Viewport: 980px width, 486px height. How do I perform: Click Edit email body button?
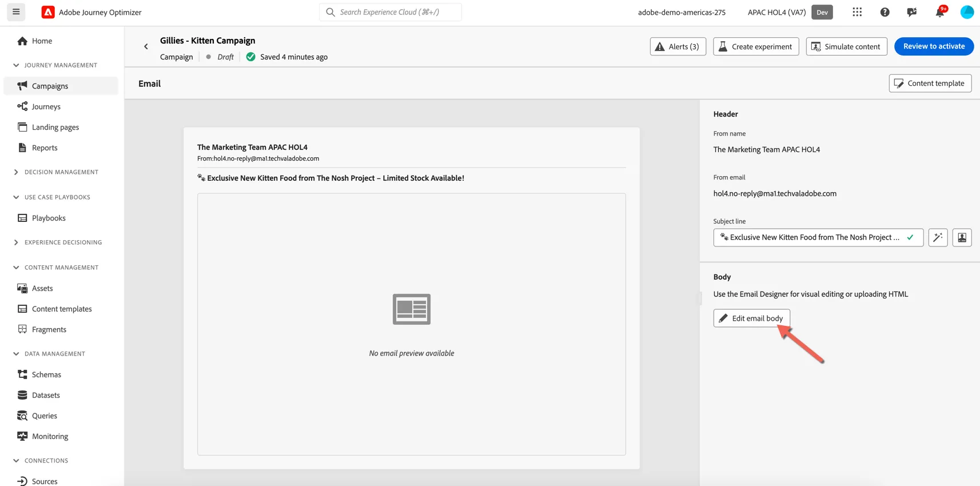751,318
